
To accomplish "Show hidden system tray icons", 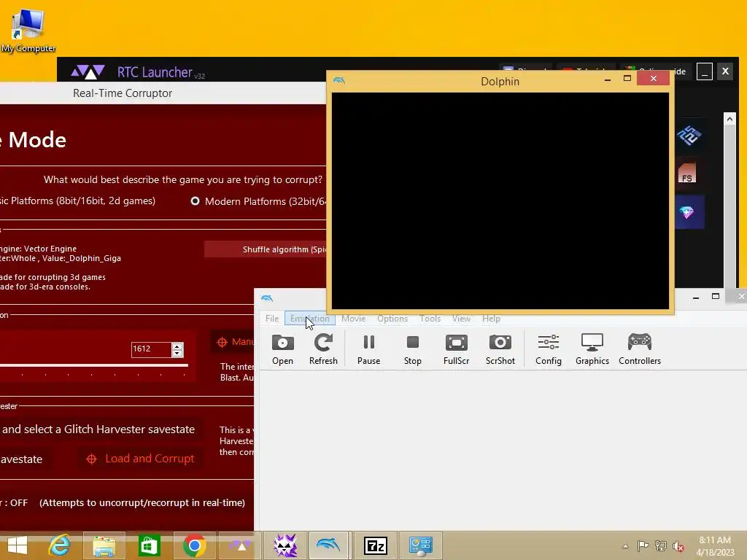I will point(625,546).
